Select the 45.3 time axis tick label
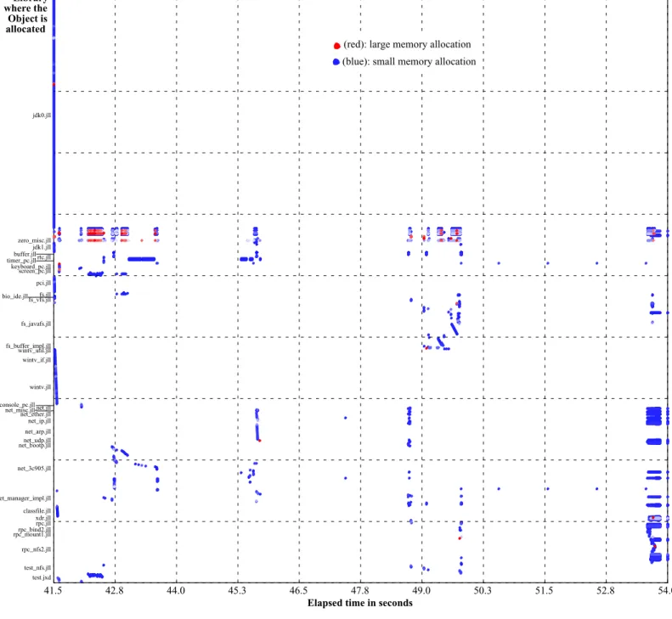The width and height of the screenshot is (672, 619). (x=237, y=591)
